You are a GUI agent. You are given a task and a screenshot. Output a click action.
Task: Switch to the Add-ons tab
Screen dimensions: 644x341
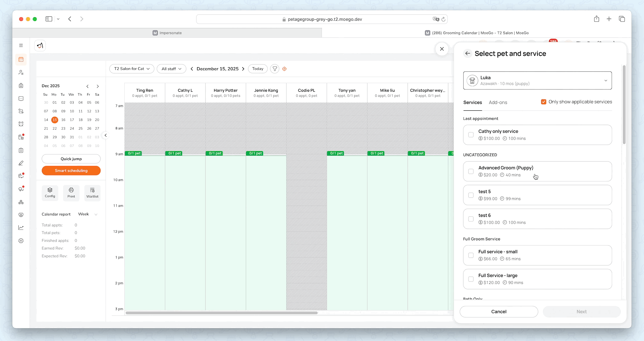[x=498, y=103]
